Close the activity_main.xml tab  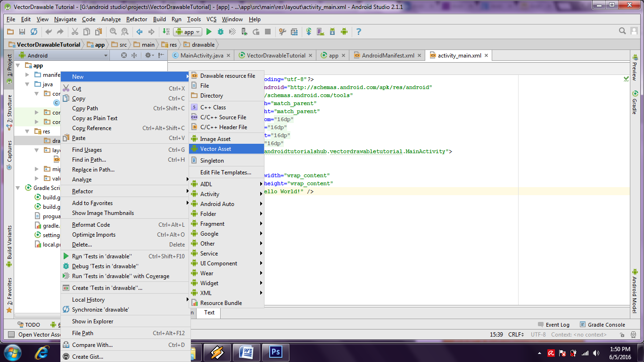point(487,56)
